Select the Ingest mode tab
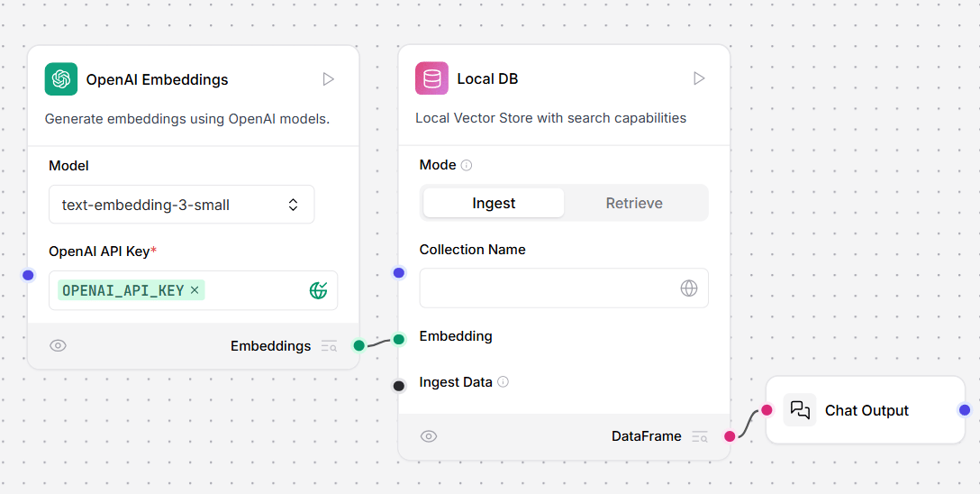The width and height of the screenshot is (980, 494). [494, 203]
